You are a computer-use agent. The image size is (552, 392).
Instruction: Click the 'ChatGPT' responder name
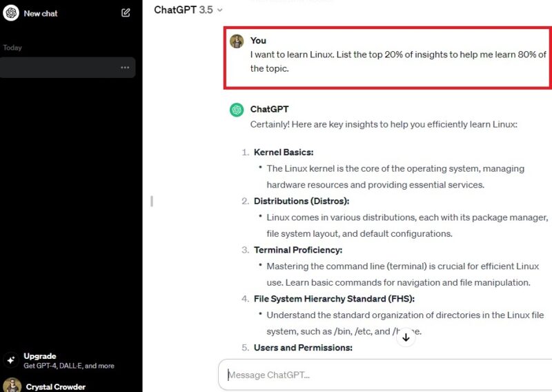point(269,109)
